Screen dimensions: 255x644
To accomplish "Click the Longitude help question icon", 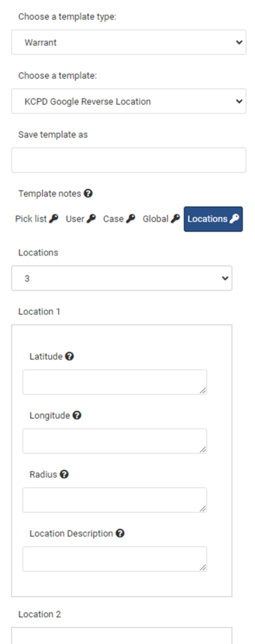I will (x=77, y=415).
